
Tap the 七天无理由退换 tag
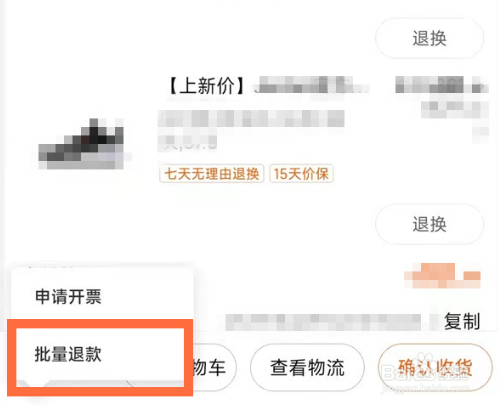coord(212,174)
